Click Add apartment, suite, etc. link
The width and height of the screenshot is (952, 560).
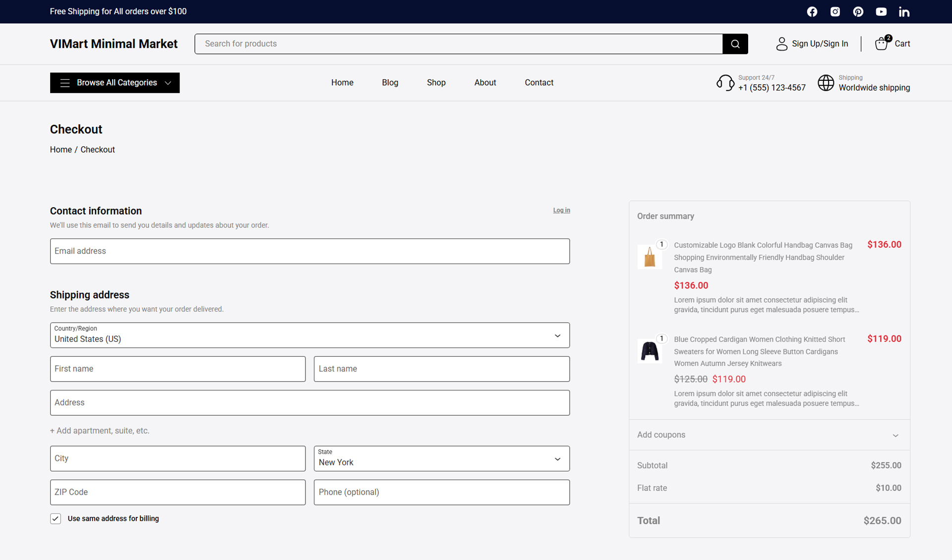(x=99, y=431)
